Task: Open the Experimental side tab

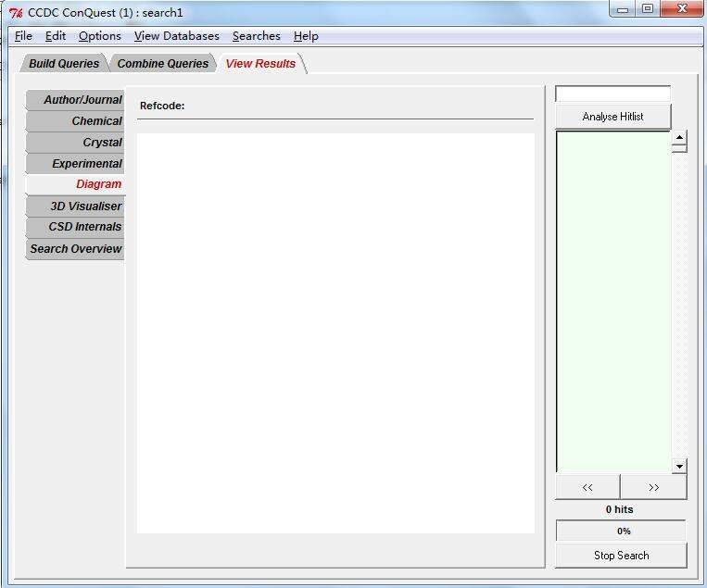Action: [75, 163]
